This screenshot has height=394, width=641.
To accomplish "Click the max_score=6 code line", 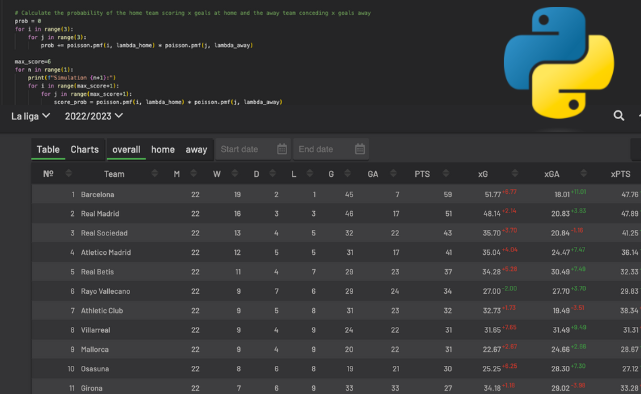I will click(x=33, y=62).
